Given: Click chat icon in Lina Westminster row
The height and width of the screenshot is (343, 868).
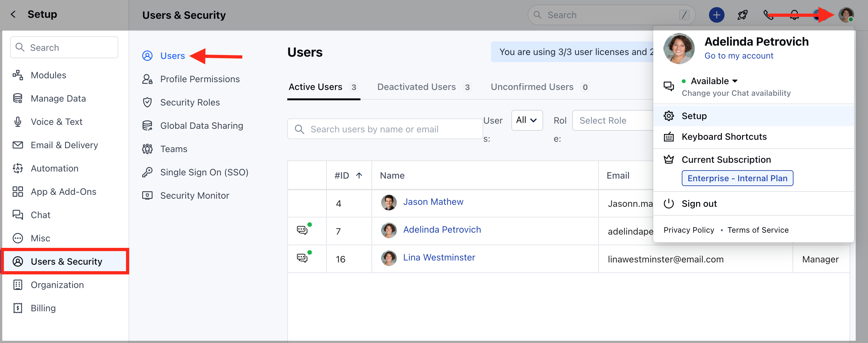Looking at the screenshot, I should point(302,258).
